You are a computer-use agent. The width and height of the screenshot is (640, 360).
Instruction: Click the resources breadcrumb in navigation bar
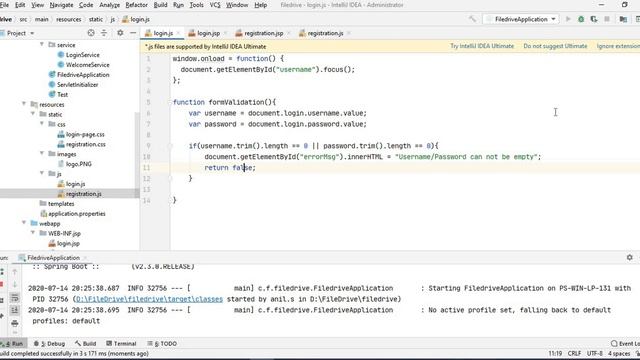coord(69,19)
